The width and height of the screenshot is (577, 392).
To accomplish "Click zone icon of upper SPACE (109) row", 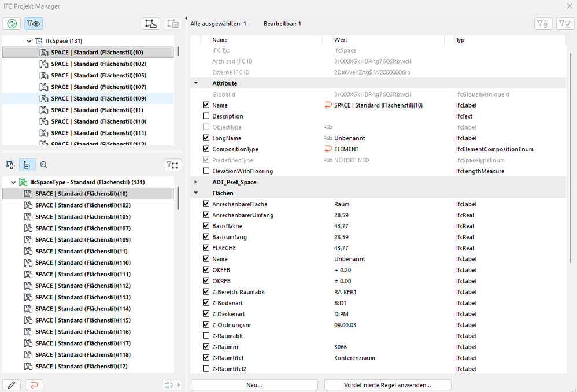I will coord(44,98).
